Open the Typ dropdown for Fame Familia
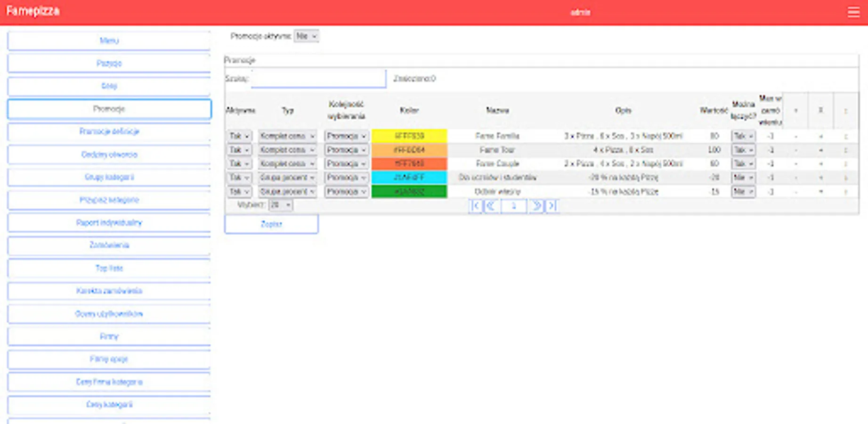This screenshot has width=868, height=424. click(x=287, y=136)
